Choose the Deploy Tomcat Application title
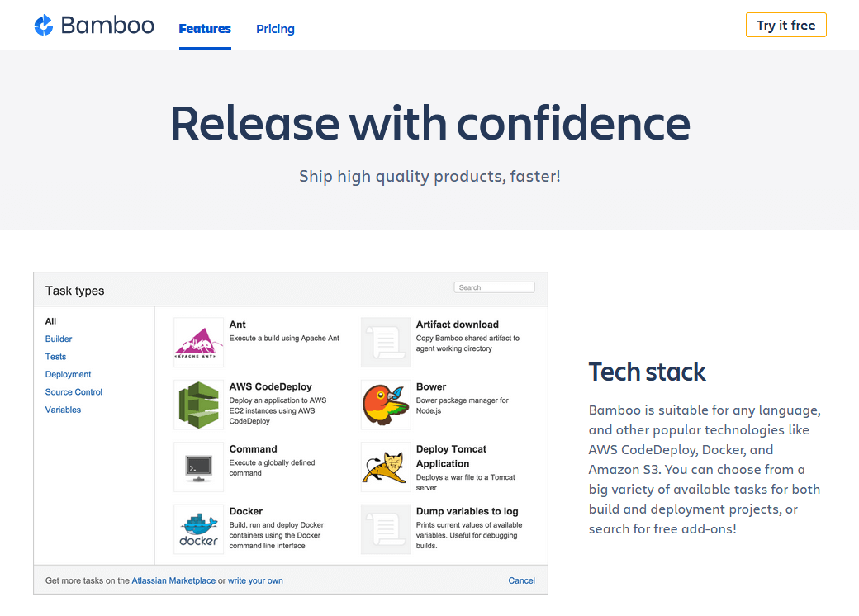The image size is (859, 616). click(451, 457)
